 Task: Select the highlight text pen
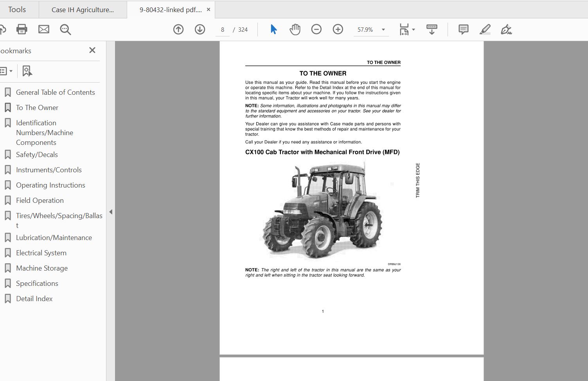485,29
